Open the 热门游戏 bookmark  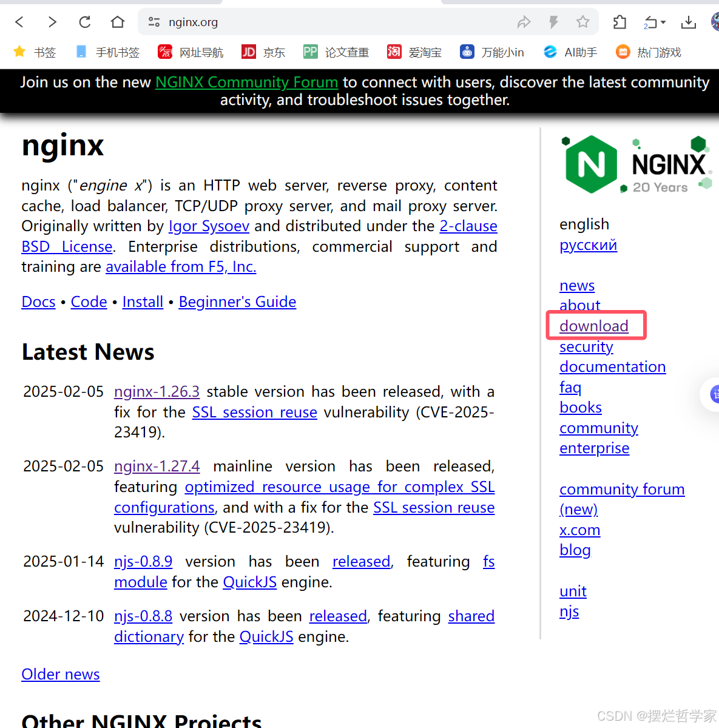click(648, 52)
